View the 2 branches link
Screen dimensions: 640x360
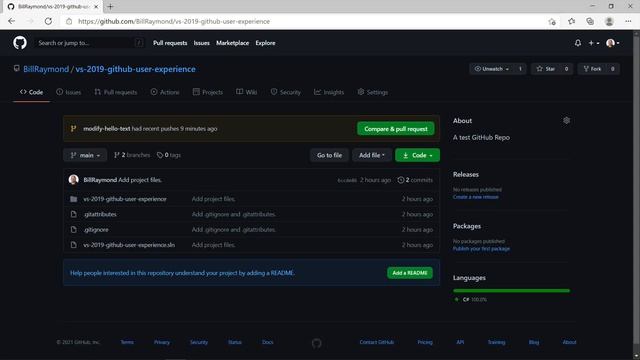[132, 155]
